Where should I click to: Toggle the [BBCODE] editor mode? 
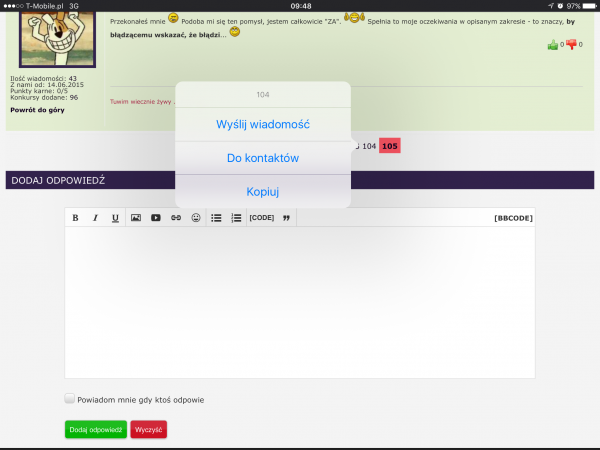coord(513,218)
